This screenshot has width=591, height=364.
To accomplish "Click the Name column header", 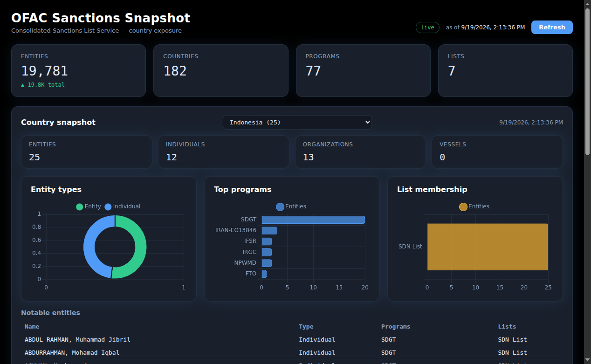I will (x=32, y=327).
